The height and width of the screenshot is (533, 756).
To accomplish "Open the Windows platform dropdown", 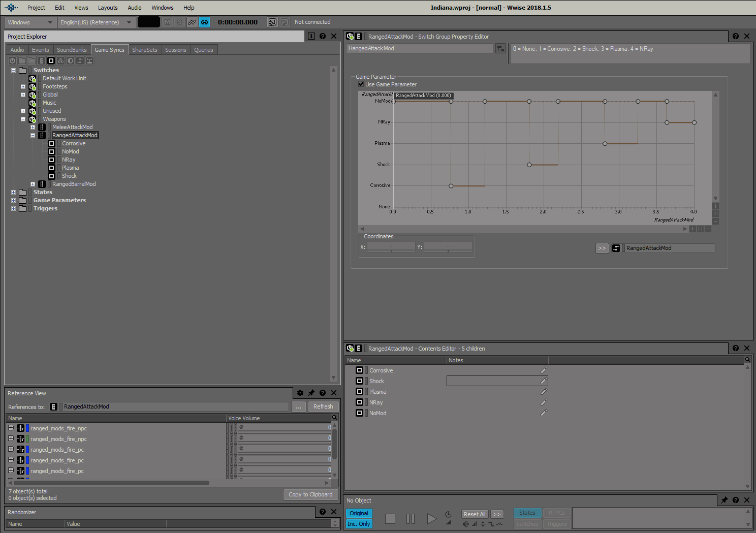I will click(30, 22).
